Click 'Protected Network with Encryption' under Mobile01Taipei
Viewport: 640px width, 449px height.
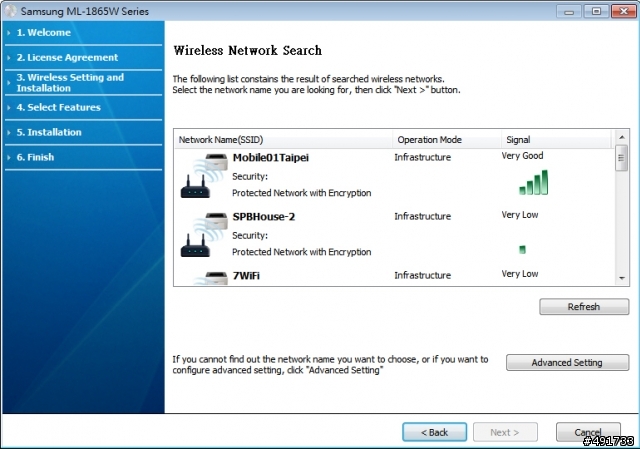coord(302,193)
